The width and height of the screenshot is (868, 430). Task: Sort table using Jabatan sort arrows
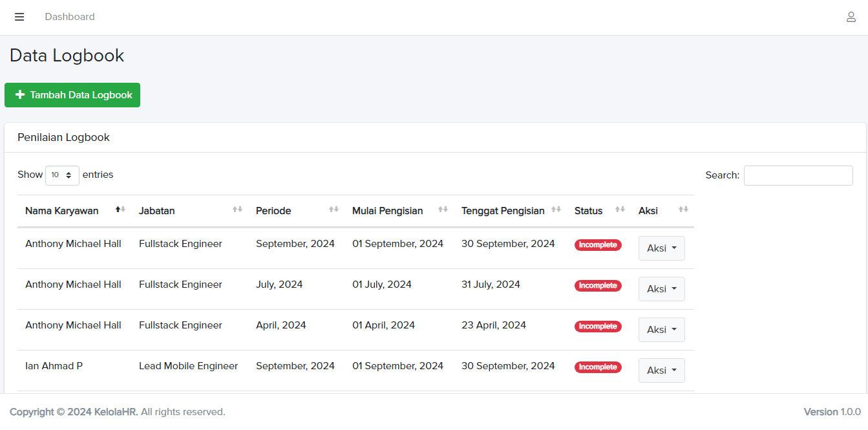(237, 210)
